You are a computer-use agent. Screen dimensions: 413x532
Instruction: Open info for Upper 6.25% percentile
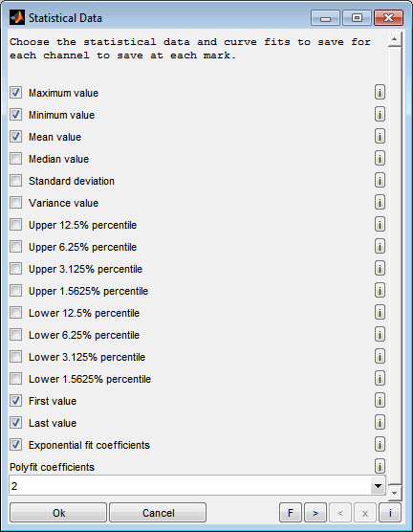pyautogui.click(x=380, y=247)
